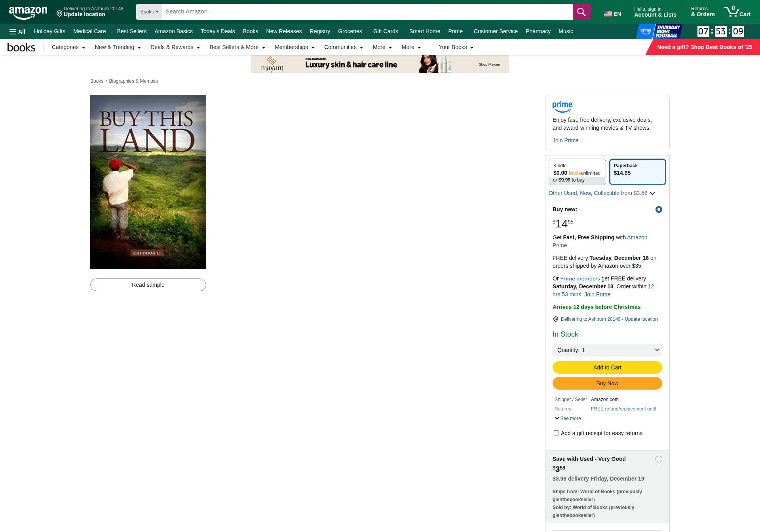Click the Prime Thursday Night Football badge

[x=659, y=31]
